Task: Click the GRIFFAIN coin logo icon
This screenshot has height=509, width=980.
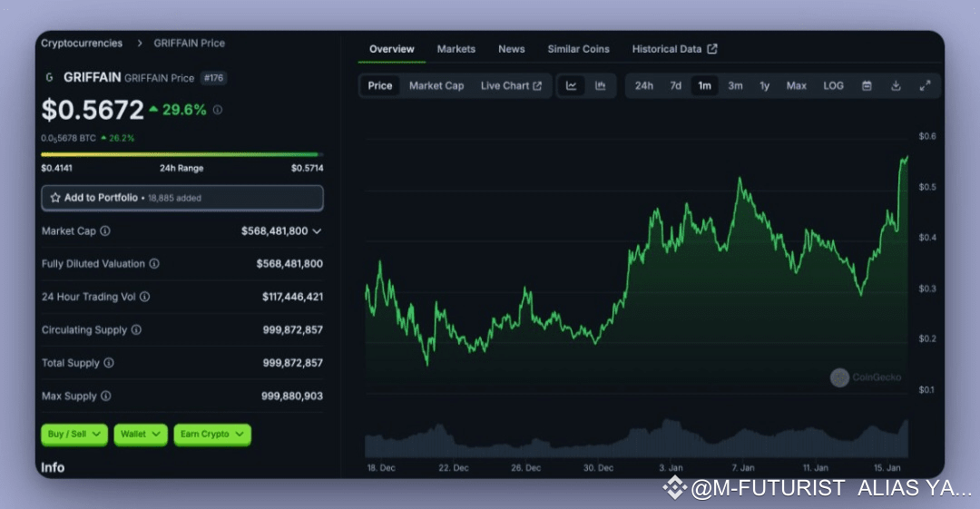Action: [x=49, y=77]
